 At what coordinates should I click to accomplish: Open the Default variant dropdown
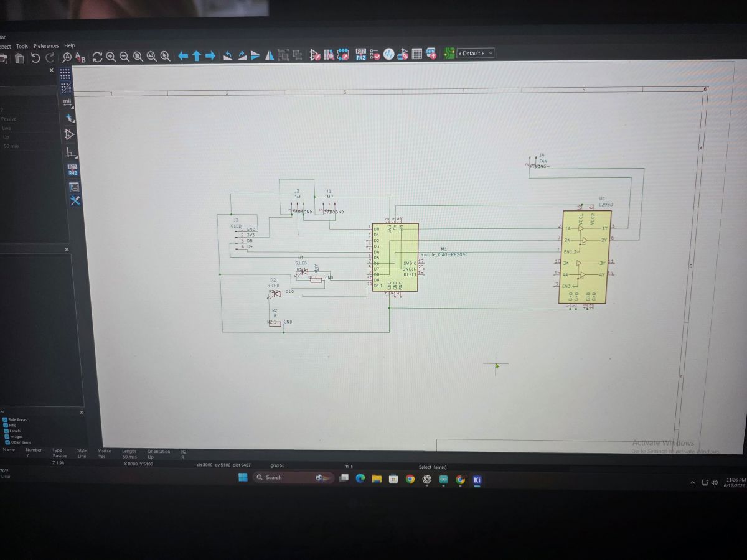click(476, 54)
